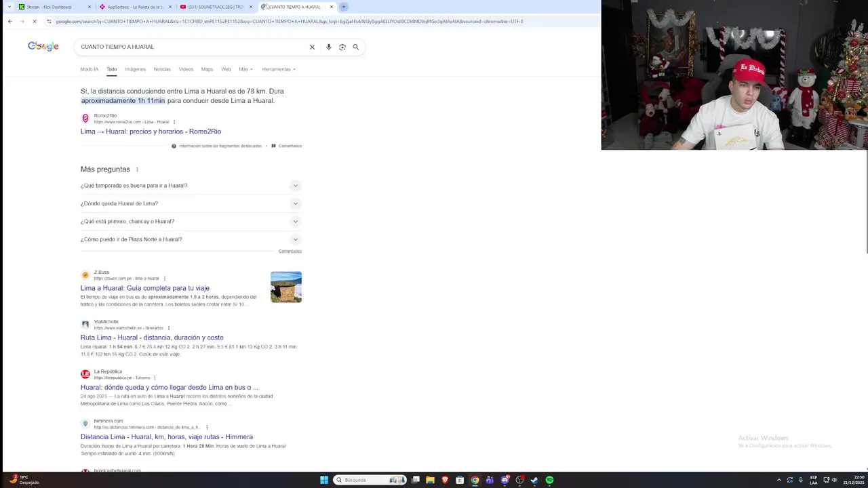Show hidden system tray icons
This screenshot has width=868, height=488.
click(778, 480)
